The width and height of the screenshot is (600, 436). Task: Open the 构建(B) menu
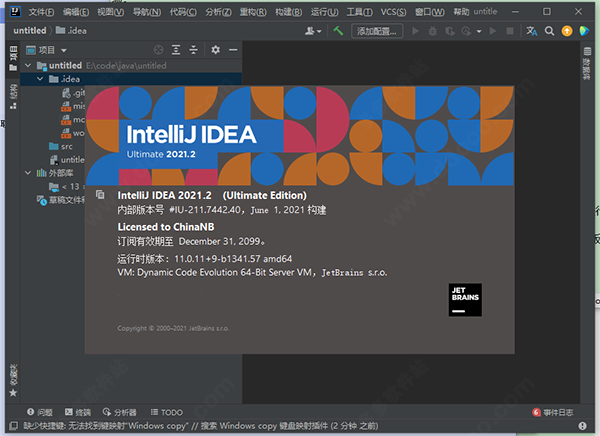(x=289, y=12)
